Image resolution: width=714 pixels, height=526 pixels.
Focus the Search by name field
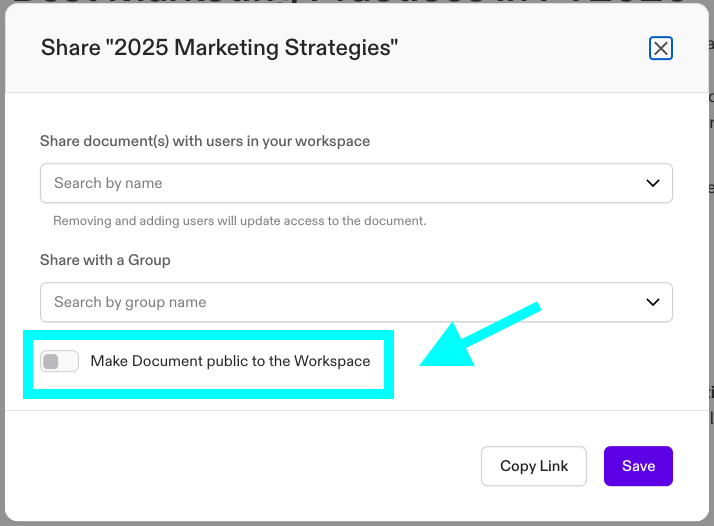356,183
